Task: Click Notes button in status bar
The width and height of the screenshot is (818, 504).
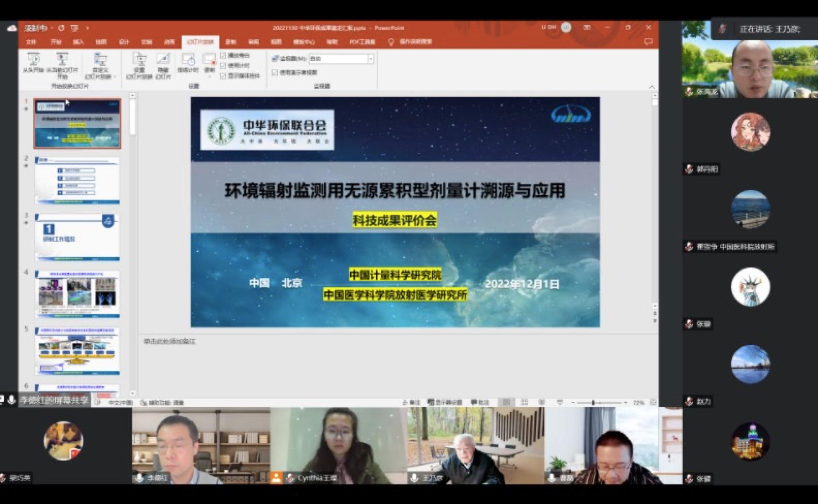Action: pyautogui.click(x=411, y=402)
